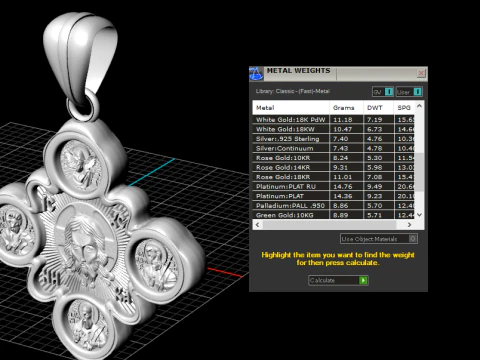Click the 7.43 grams value
The image size is (480, 360).
coord(341,148)
